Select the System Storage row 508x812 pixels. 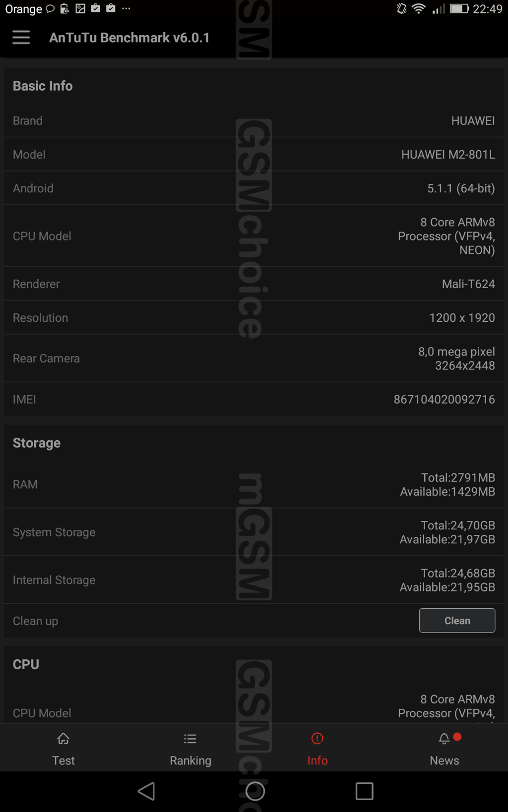click(x=254, y=532)
